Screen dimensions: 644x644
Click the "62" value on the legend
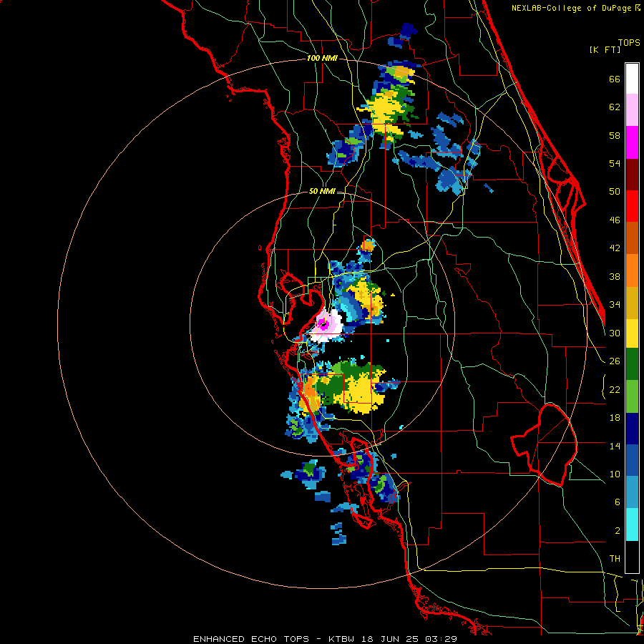pos(615,107)
